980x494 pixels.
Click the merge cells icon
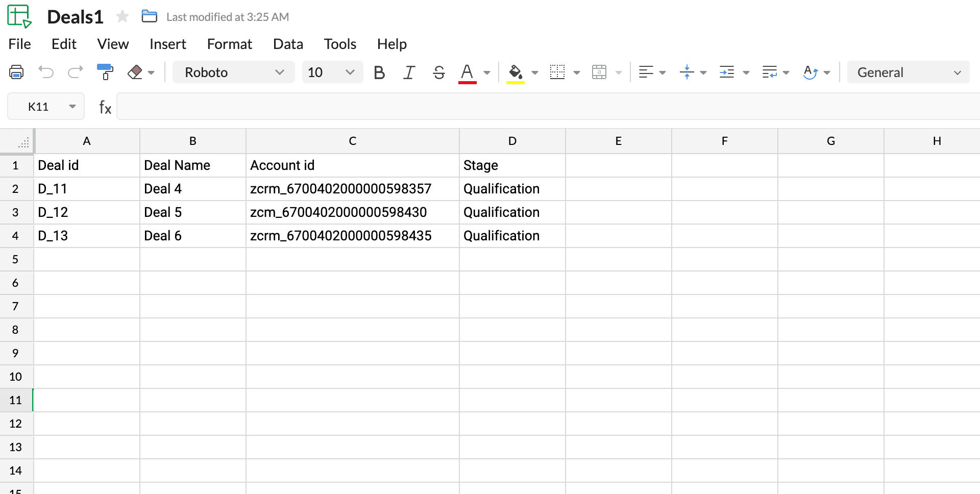(599, 72)
